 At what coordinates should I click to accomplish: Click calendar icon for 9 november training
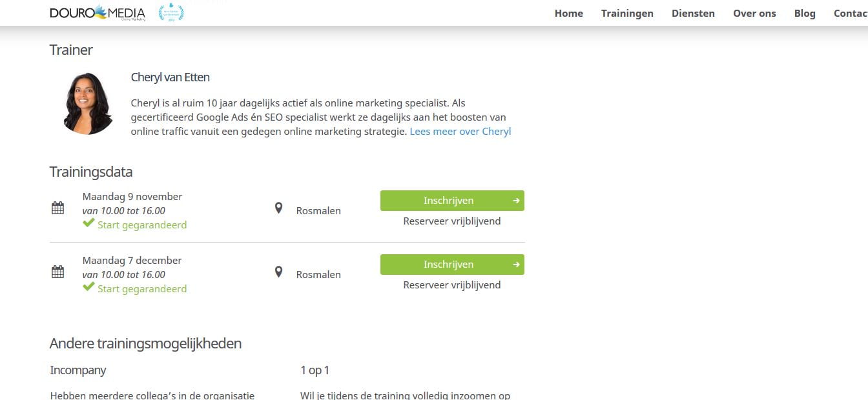click(x=57, y=208)
